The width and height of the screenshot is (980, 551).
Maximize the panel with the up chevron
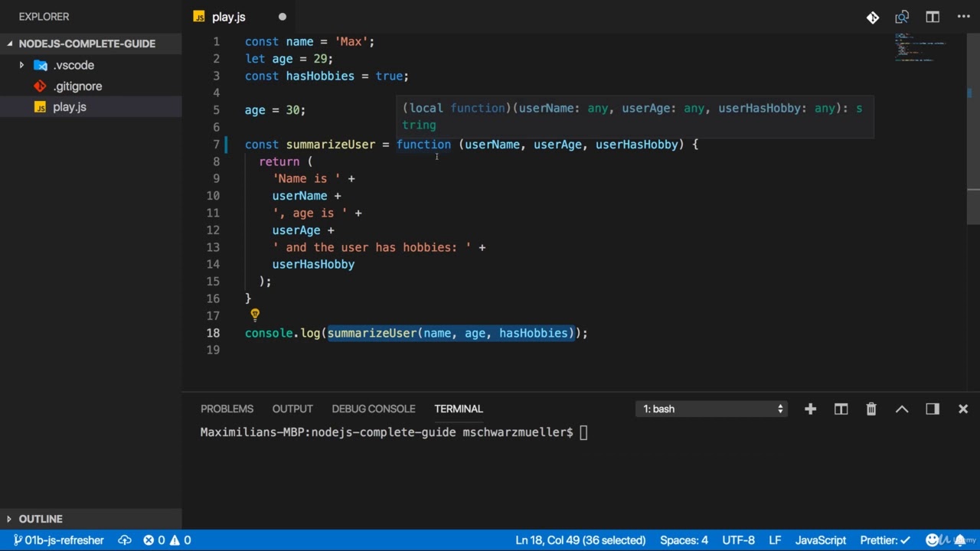(902, 409)
